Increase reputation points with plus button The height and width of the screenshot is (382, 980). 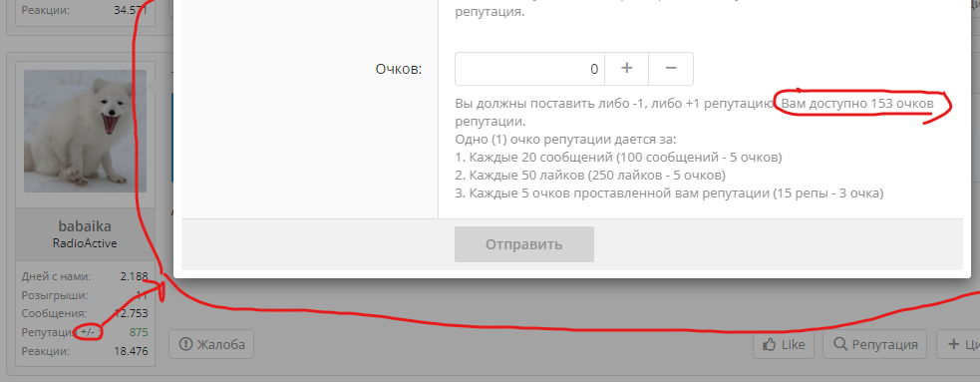(x=626, y=69)
